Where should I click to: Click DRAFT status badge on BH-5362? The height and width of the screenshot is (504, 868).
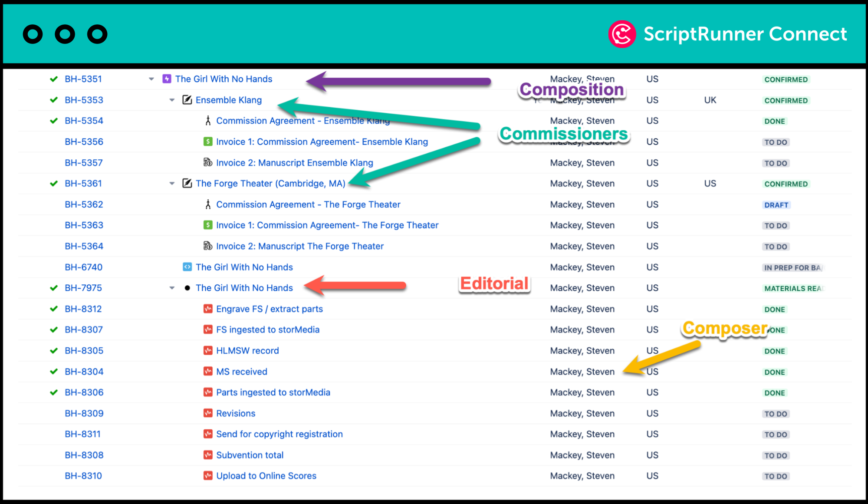[776, 205]
